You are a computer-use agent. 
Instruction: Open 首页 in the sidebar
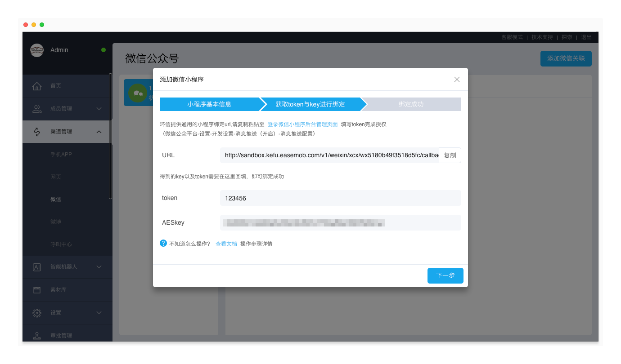click(67, 86)
